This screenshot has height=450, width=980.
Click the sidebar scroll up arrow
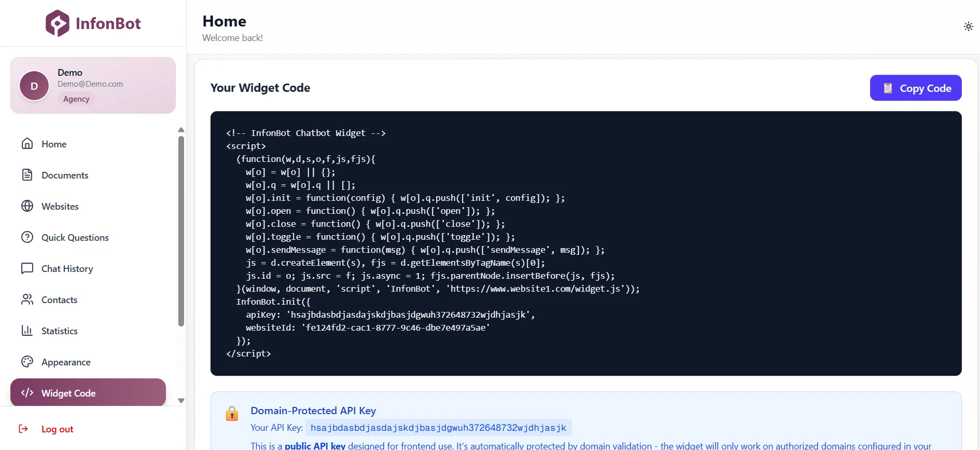point(181,130)
